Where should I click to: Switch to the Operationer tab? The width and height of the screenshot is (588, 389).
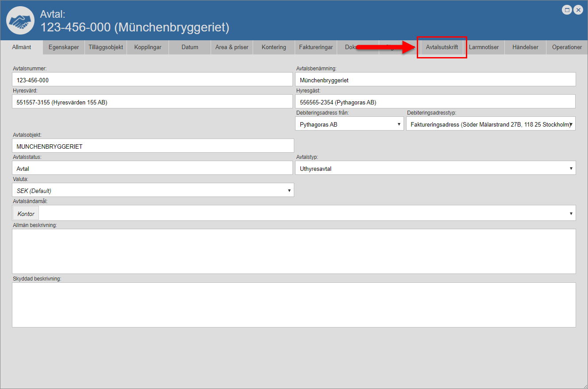[567, 47]
